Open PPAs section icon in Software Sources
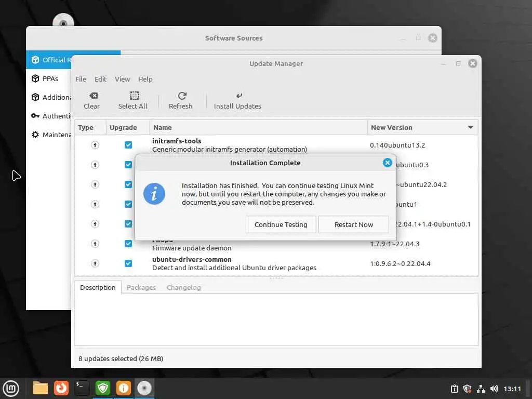This screenshot has width=532, height=399. click(35, 79)
